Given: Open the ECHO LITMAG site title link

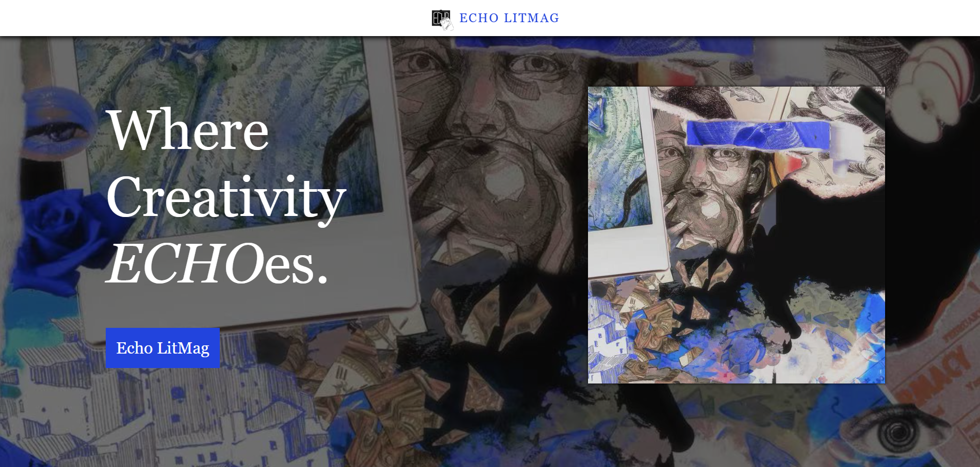Looking at the screenshot, I should (509, 18).
